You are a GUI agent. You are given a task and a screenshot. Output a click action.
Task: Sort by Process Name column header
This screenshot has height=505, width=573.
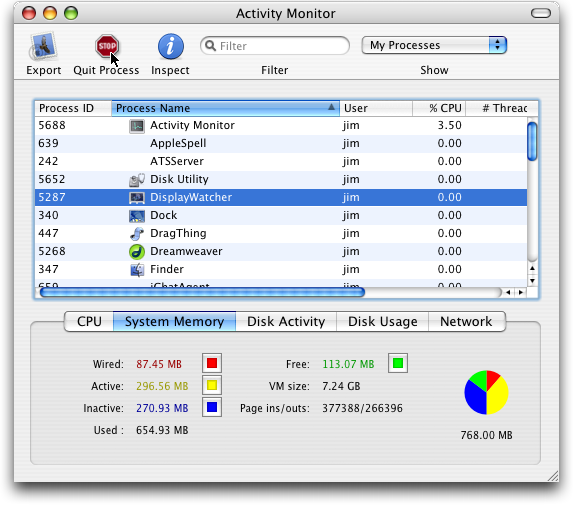point(225,108)
